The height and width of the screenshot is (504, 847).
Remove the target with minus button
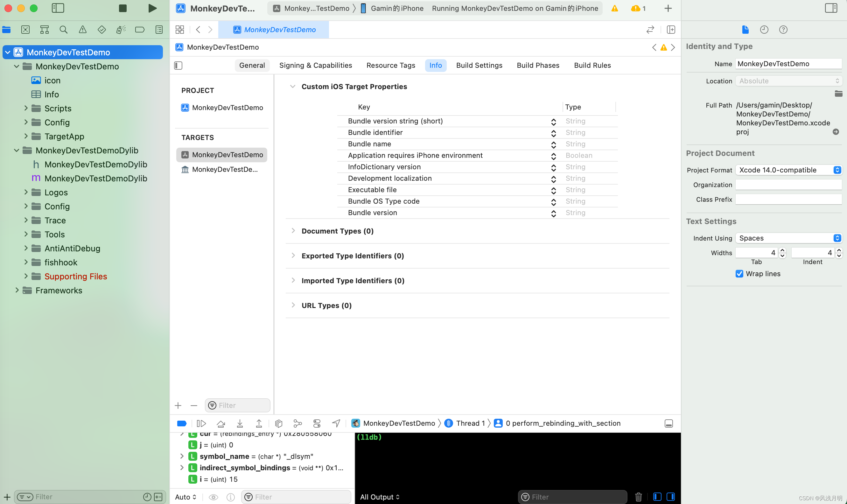click(194, 405)
